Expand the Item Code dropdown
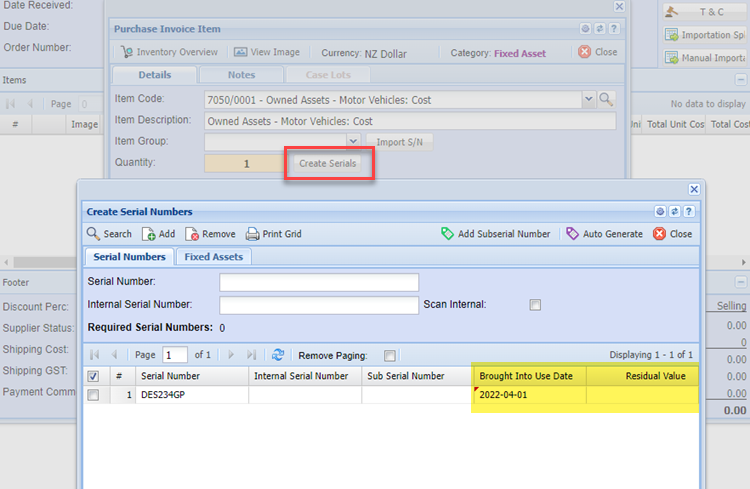The width and height of the screenshot is (750, 489). coord(587,99)
